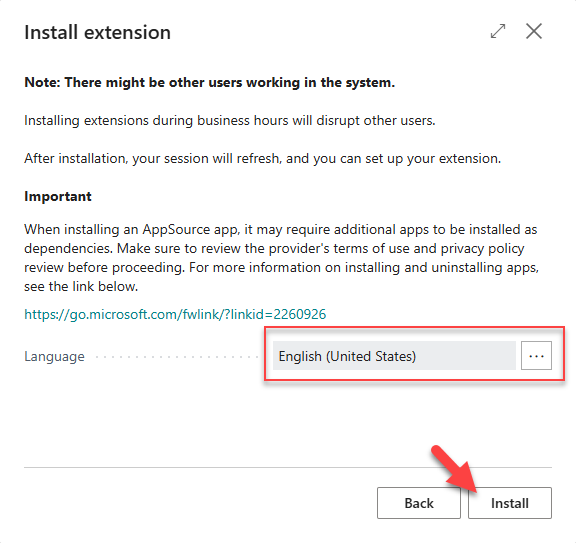Click the phrase see the link below

click(x=81, y=287)
